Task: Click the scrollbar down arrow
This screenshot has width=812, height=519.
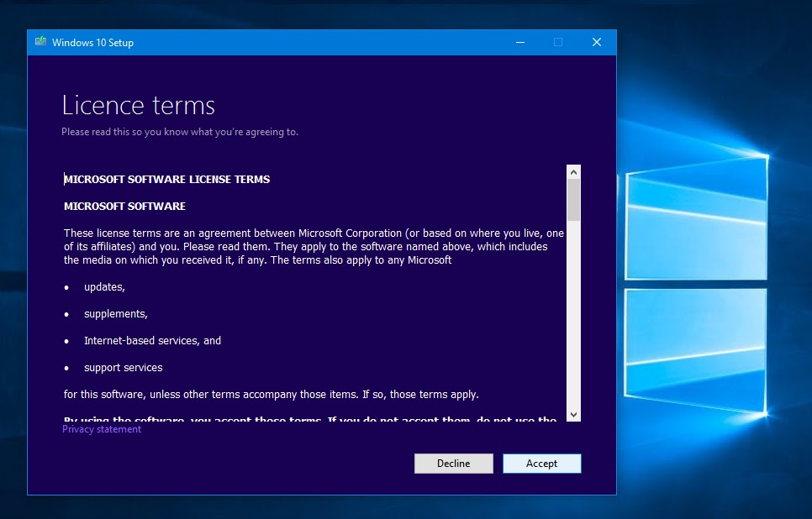Action: point(573,414)
